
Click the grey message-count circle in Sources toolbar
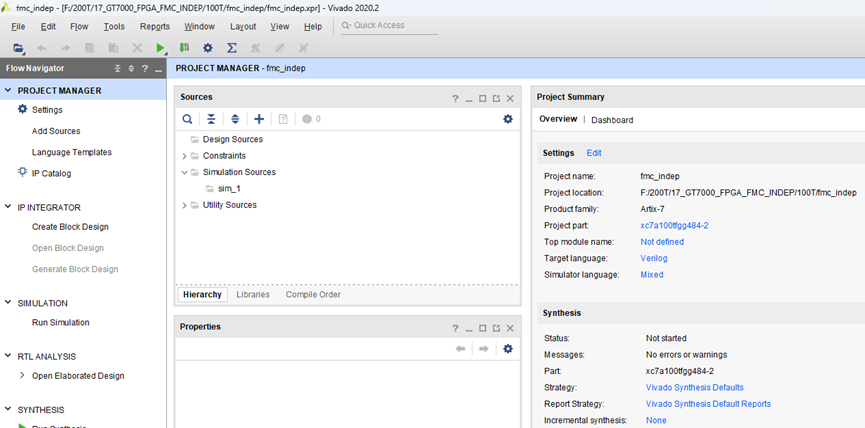307,119
